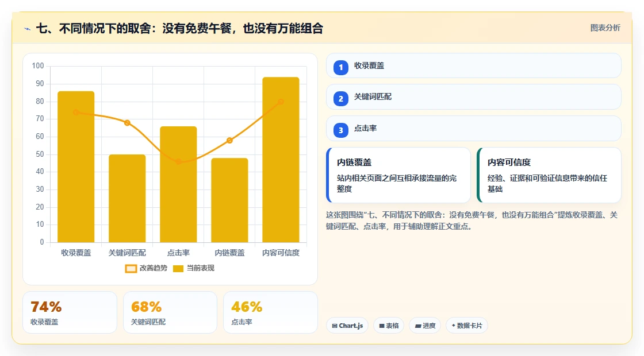This screenshot has height=356, width=644.
Task: Open the 收录覆盖 list item
Action: (474, 65)
